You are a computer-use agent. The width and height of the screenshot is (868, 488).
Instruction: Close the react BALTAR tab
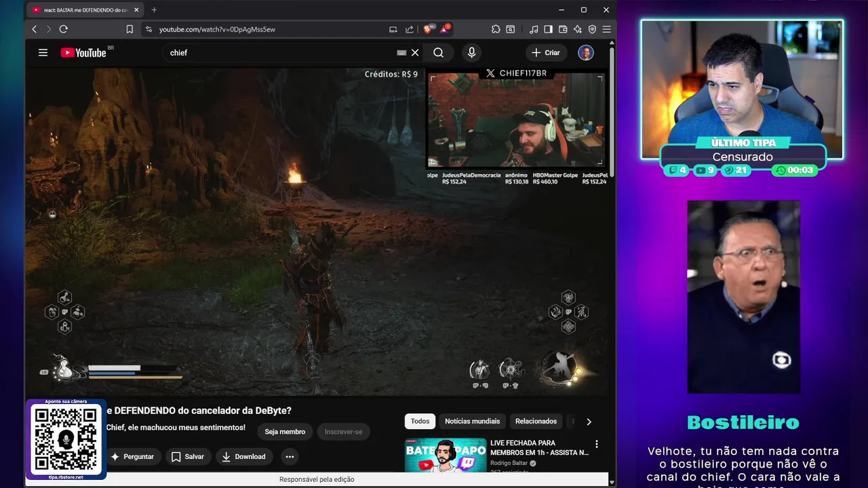tap(136, 10)
